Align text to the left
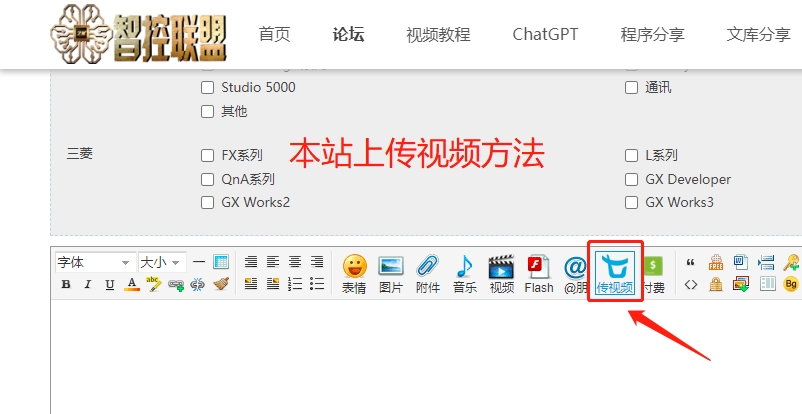Viewport: 802px width, 414px height. 273,262
